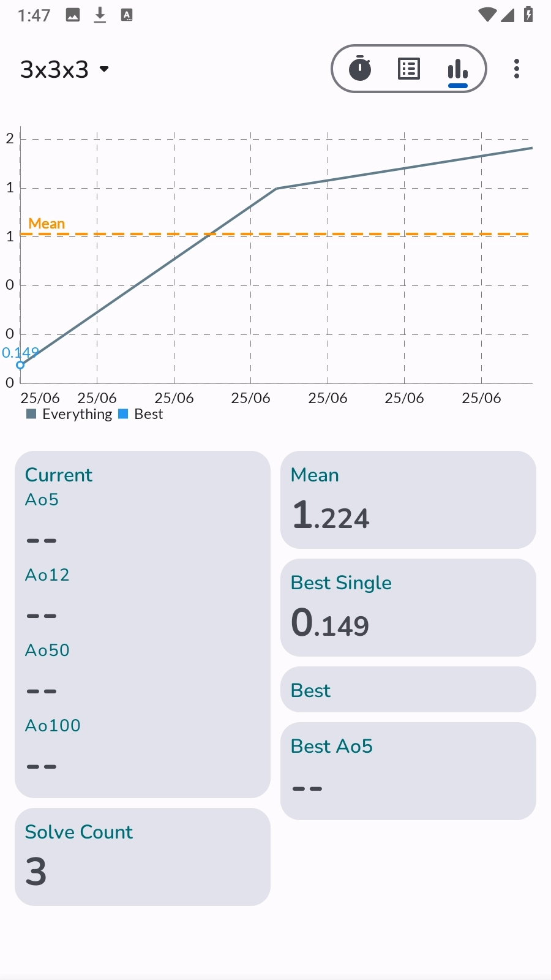Click the orange Mean line on chart
551x980 pixels.
[x=367, y=234]
